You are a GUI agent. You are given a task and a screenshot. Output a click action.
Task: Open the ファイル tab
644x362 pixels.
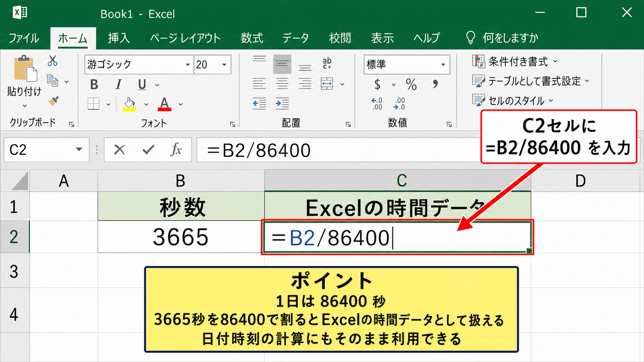[24, 38]
